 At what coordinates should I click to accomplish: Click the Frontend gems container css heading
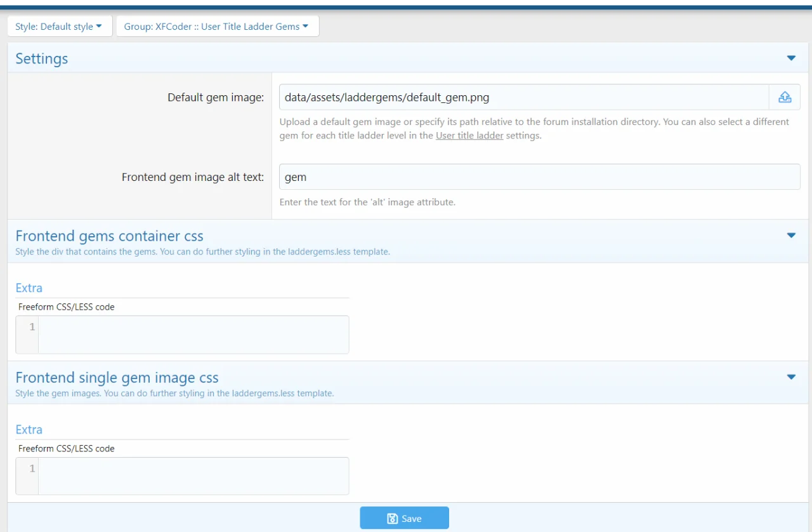click(109, 236)
